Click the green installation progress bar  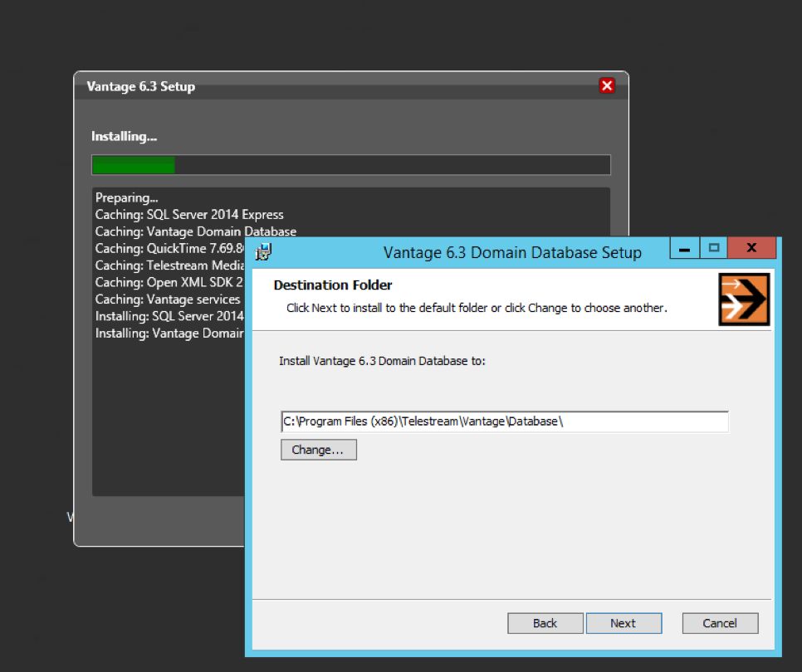click(351, 165)
